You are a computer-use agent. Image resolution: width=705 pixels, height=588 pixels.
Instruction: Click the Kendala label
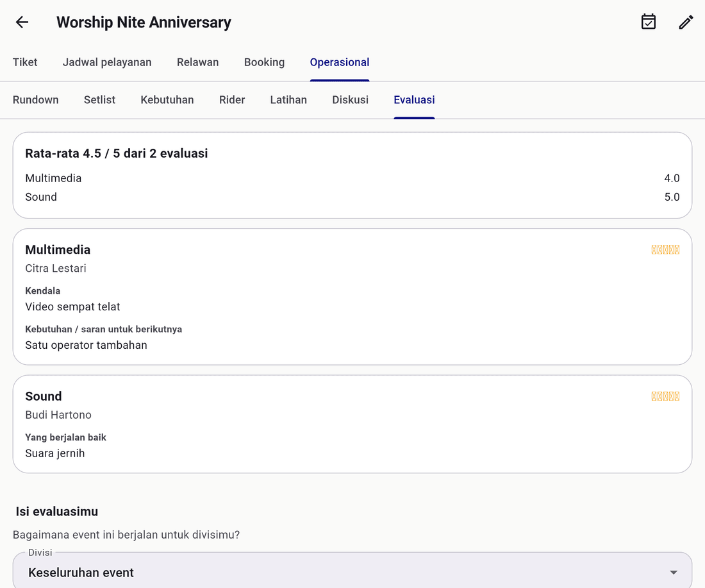click(x=43, y=291)
